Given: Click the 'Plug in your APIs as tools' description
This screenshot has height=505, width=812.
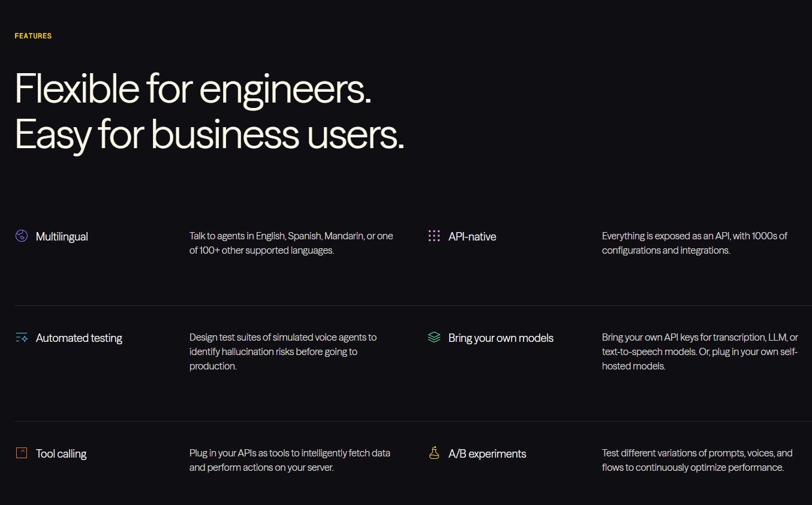Looking at the screenshot, I should [290, 460].
